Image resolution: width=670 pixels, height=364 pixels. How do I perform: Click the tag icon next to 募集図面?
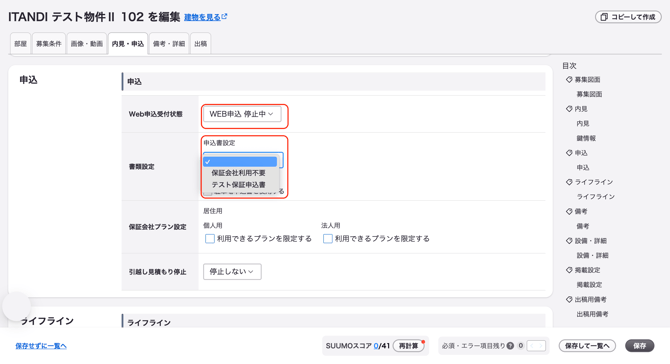tap(569, 79)
